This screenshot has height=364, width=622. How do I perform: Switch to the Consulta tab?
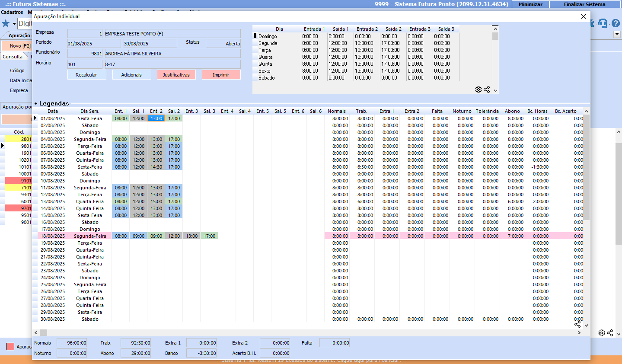coord(13,57)
